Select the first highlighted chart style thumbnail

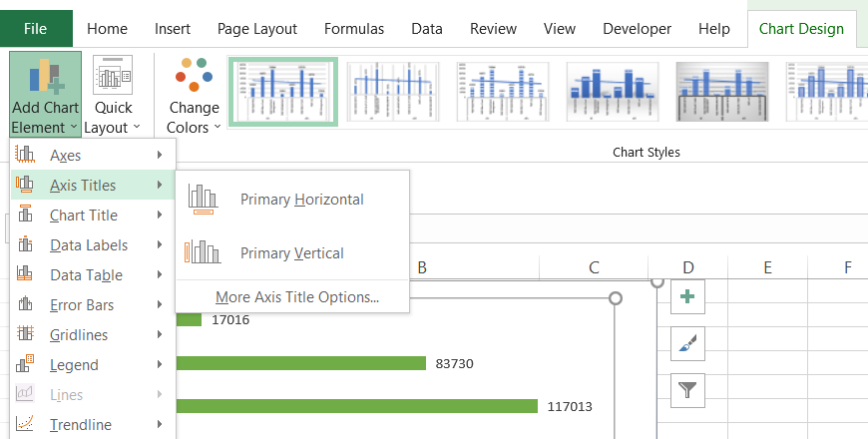pyautogui.click(x=283, y=92)
